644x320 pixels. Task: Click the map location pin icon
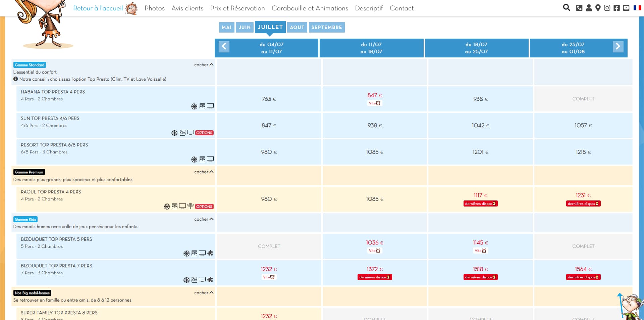tap(598, 8)
